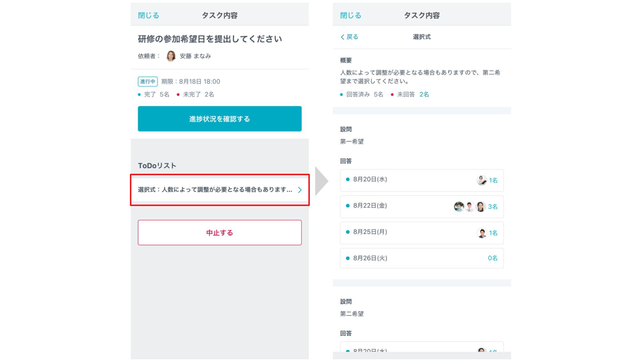The width and height of the screenshot is (644, 362).
Task: Click the 第二希望 question label
Action: point(352,314)
